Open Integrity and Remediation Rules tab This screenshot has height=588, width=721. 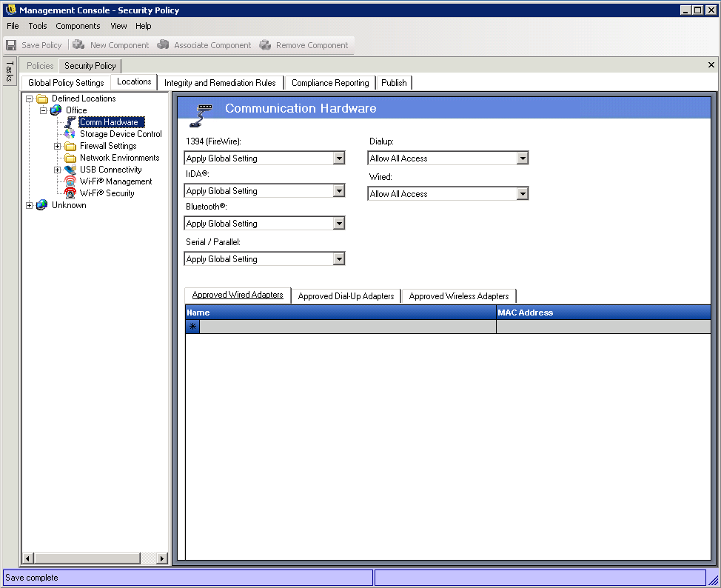tap(220, 83)
